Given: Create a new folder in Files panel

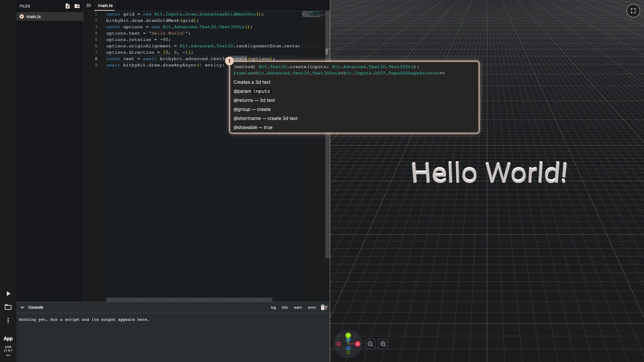Looking at the screenshot, I should (x=77, y=6).
